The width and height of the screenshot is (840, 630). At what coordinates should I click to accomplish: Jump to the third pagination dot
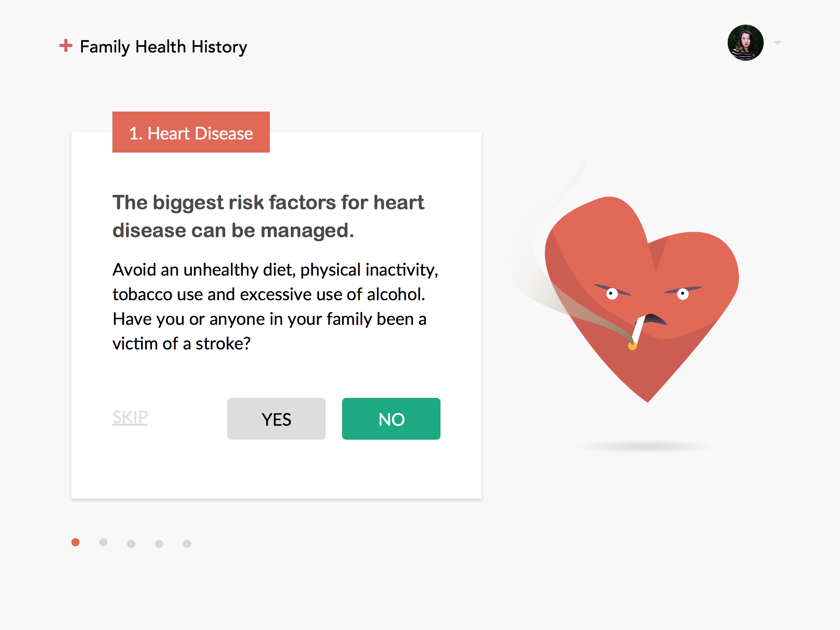(131, 544)
